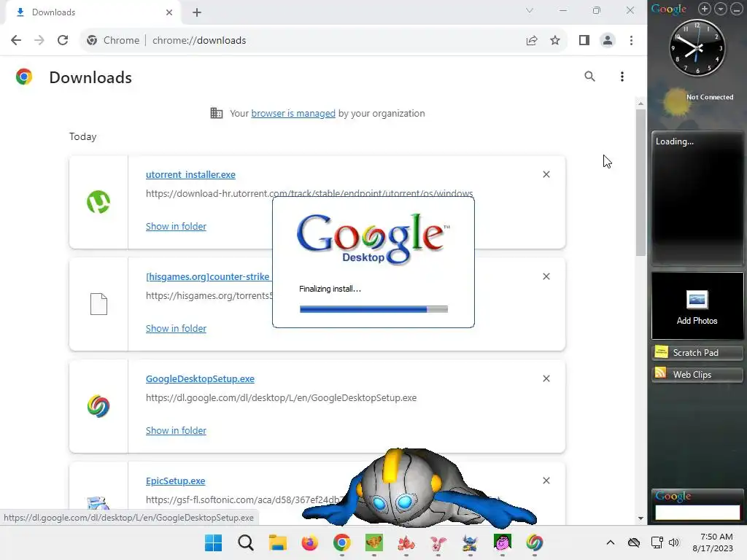
Task: Open File Explorer from taskbar
Action: pos(278,542)
